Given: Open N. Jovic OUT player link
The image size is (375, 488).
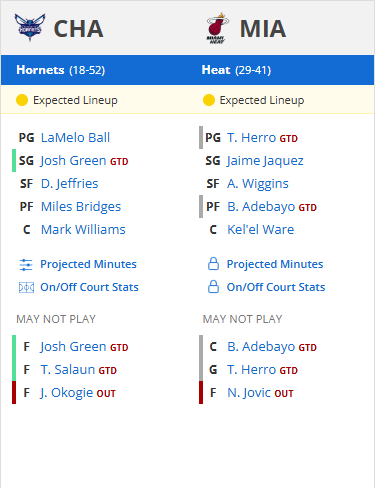Looking at the screenshot, I should [x=249, y=393].
